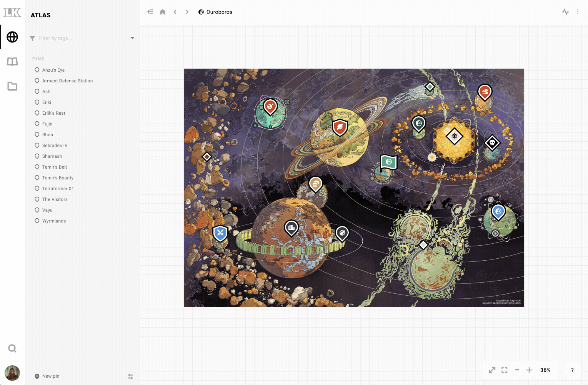Click the expand map arrows icon

click(492, 370)
